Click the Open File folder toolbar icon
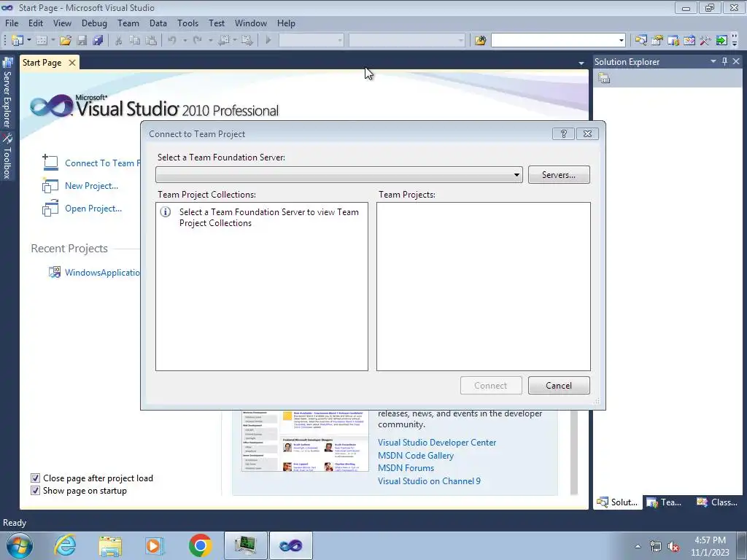This screenshot has width=747, height=560. (66, 41)
